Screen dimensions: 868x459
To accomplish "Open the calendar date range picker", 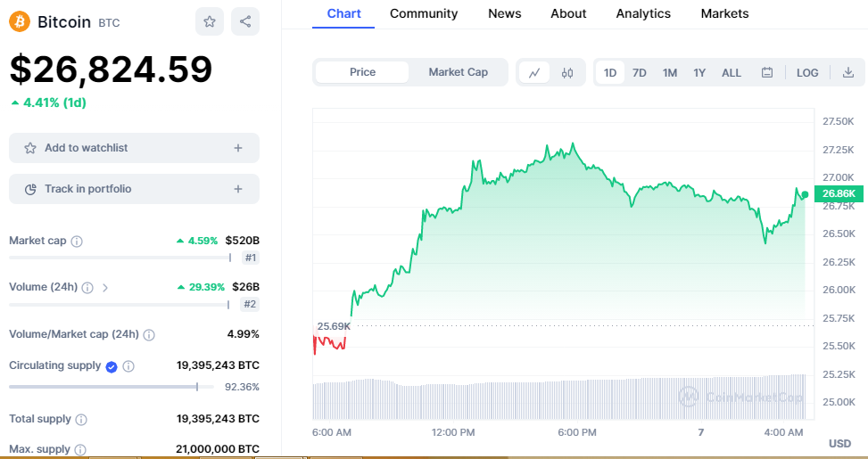I will pyautogui.click(x=766, y=72).
